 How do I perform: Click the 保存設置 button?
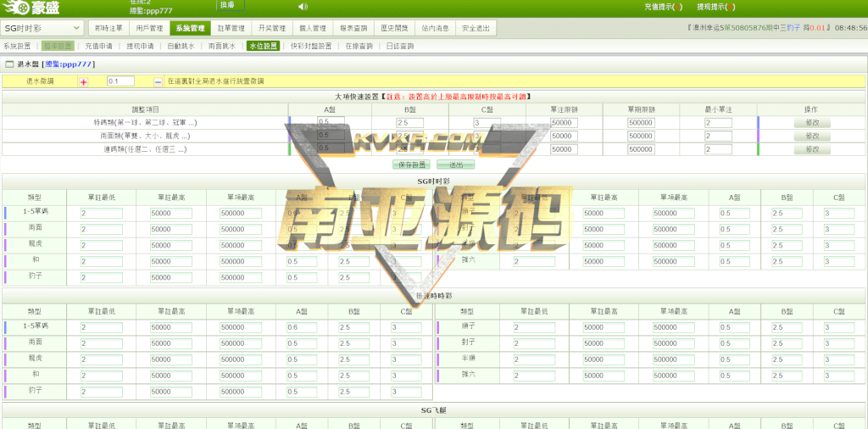[x=411, y=164]
